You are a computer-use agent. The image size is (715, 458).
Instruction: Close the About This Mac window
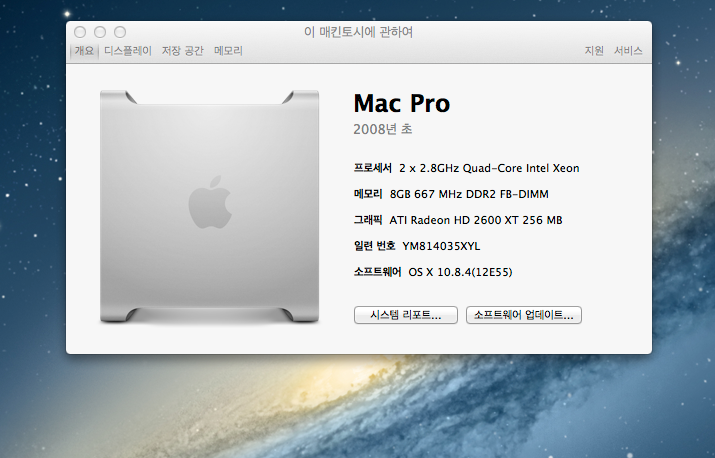[80, 33]
